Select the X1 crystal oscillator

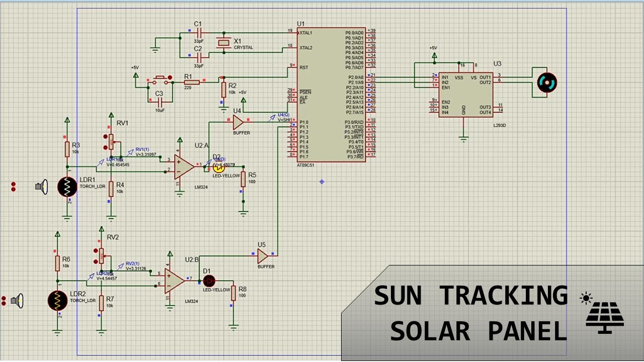(224, 43)
